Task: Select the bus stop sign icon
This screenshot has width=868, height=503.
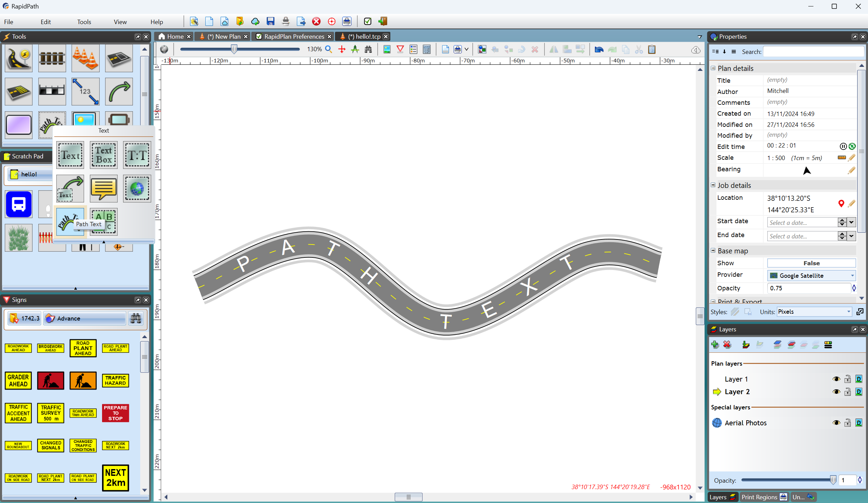Action: point(19,205)
